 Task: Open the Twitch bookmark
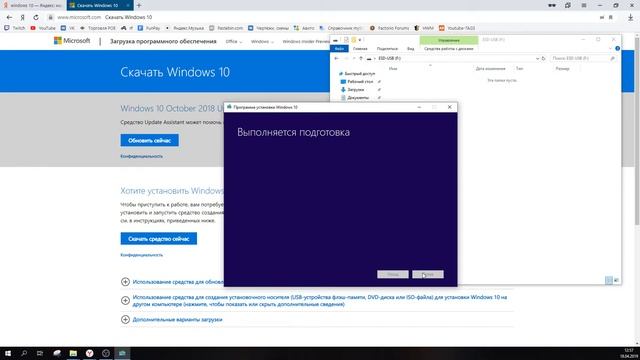(x=15, y=28)
